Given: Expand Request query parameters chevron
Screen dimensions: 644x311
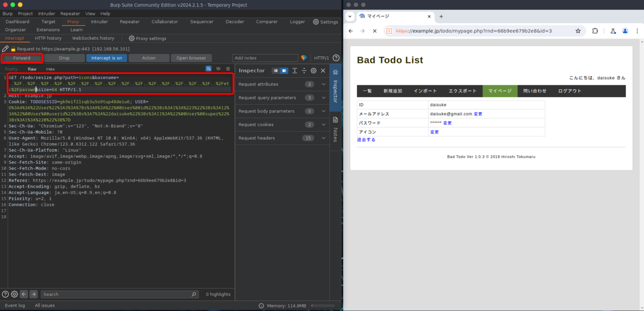Looking at the screenshot, I should pyautogui.click(x=324, y=98).
